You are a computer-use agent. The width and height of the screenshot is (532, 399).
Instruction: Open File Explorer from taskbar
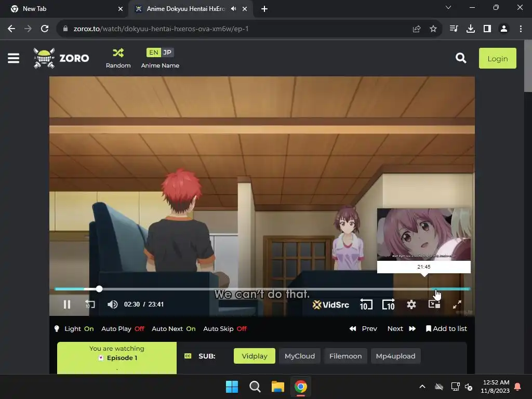click(277, 387)
